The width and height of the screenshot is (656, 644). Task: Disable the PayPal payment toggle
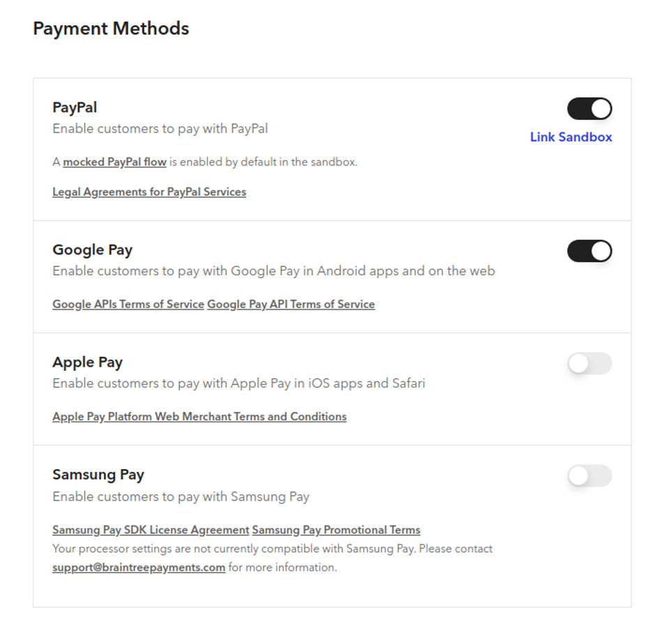pyautogui.click(x=589, y=109)
